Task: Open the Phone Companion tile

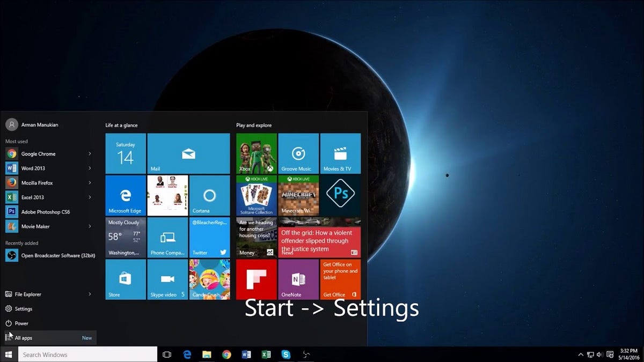Action: pos(167,237)
